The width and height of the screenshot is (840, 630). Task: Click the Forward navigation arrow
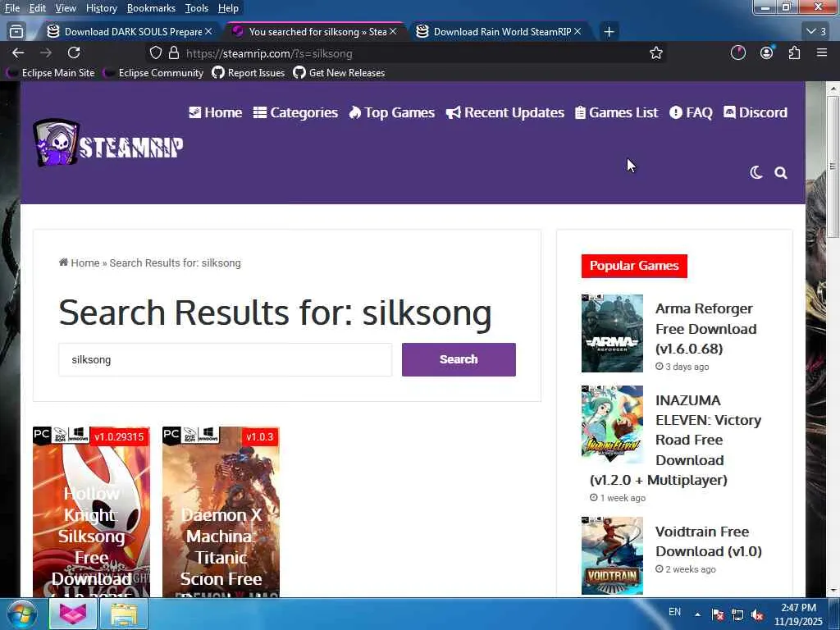pos(46,53)
